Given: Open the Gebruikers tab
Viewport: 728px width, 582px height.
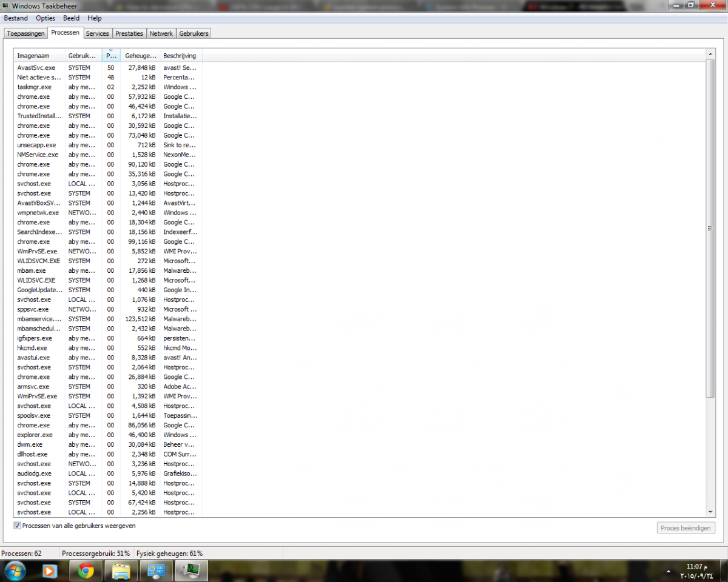Looking at the screenshot, I should (x=194, y=33).
